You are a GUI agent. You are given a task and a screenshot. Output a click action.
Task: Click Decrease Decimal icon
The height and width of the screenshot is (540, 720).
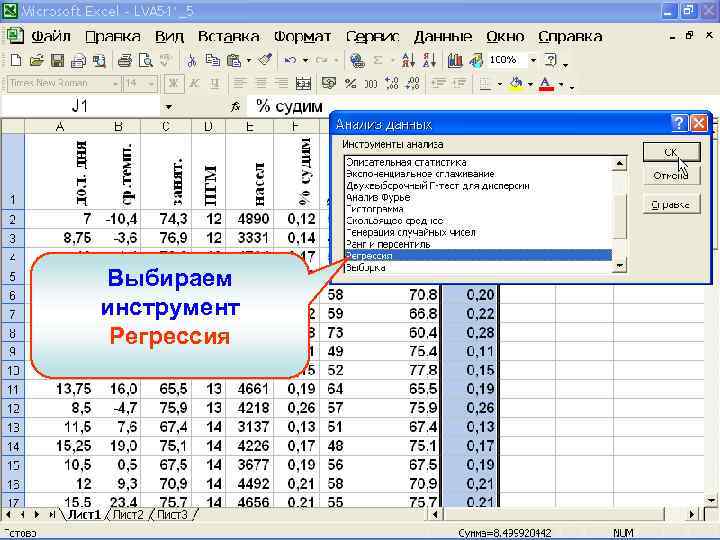click(x=413, y=84)
